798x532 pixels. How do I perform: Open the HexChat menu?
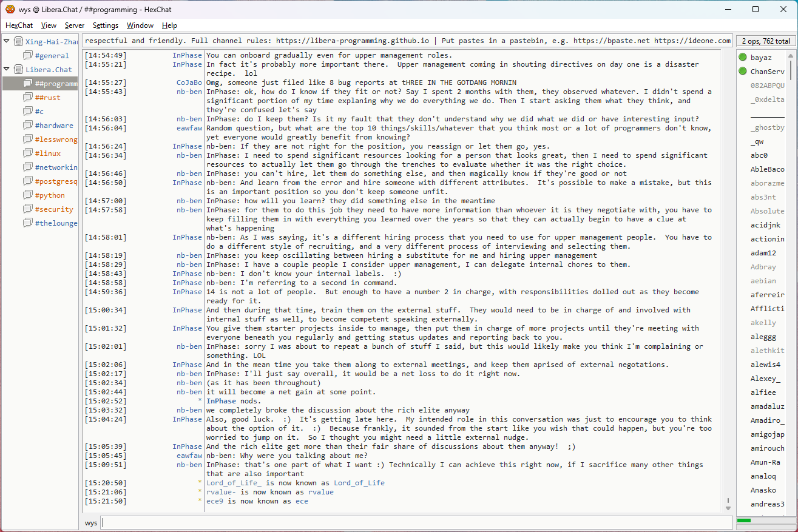coord(19,25)
